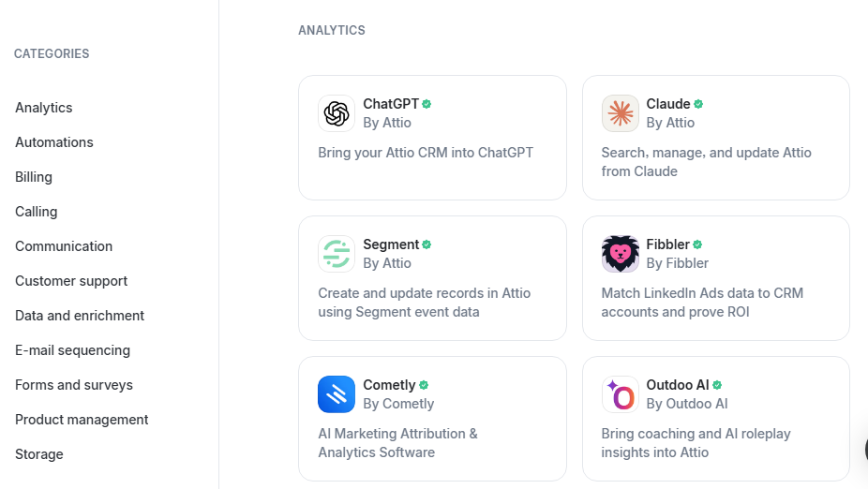Click the Claude starburst logo icon
The image size is (868, 489).
[620, 113]
